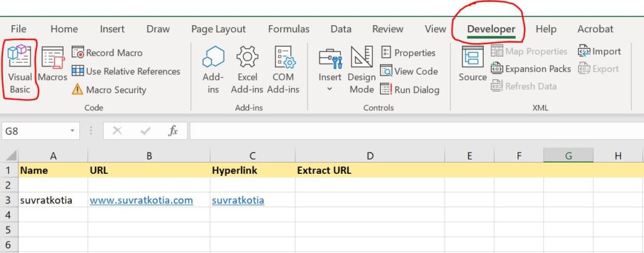Open the XML Source pane

pos(472,63)
